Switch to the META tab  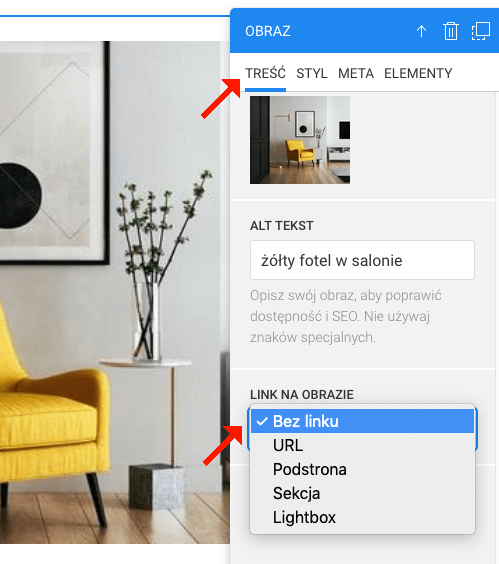coord(356,73)
